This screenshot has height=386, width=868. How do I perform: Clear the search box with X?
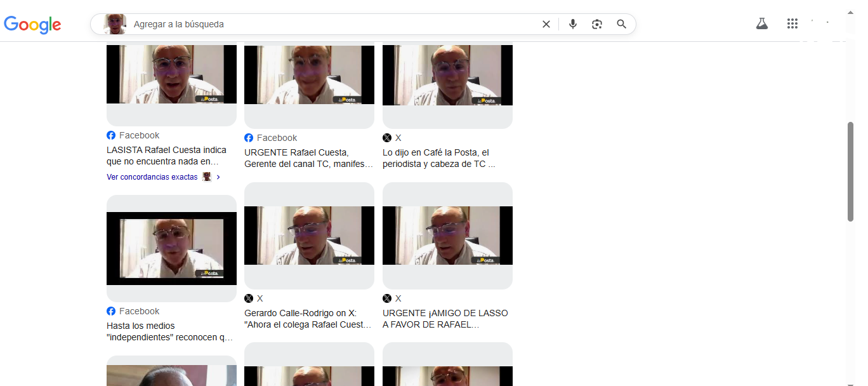[x=546, y=24]
